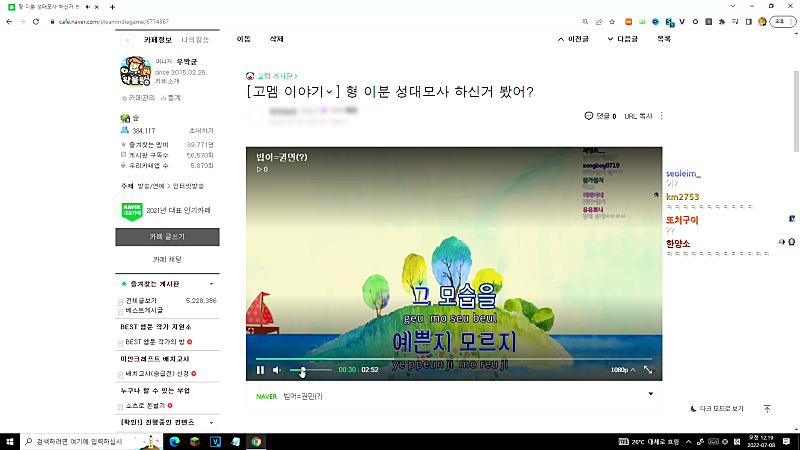The width and height of the screenshot is (800, 450).
Task: Toggle the browser side panel icon
Action: pyautogui.click(x=748, y=22)
